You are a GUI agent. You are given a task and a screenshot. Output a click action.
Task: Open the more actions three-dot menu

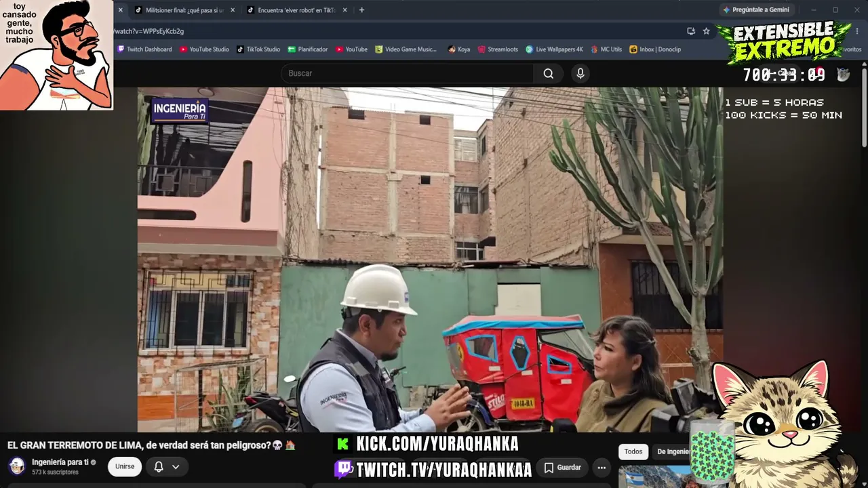601,467
